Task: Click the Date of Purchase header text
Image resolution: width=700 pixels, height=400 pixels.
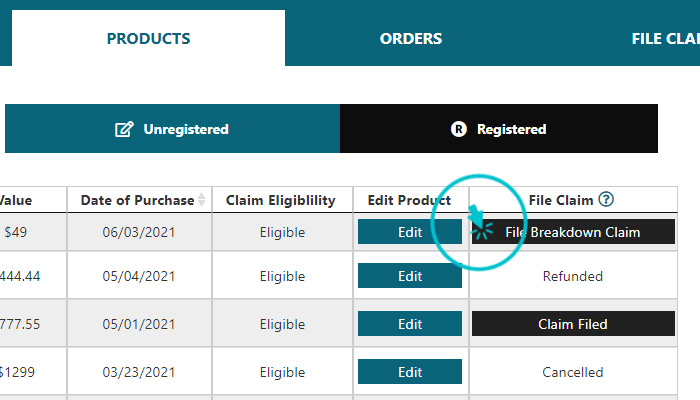Action: coord(138,200)
